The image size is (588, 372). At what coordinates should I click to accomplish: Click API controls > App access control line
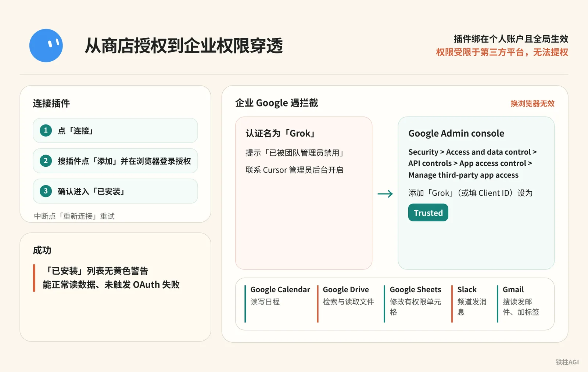pyautogui.click(x=470, y=163)
